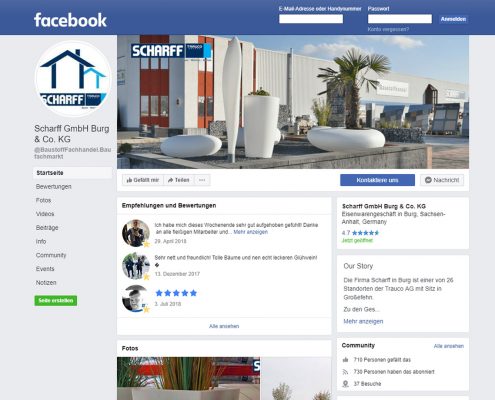Click the five-star rating in third review

(176, 293)
